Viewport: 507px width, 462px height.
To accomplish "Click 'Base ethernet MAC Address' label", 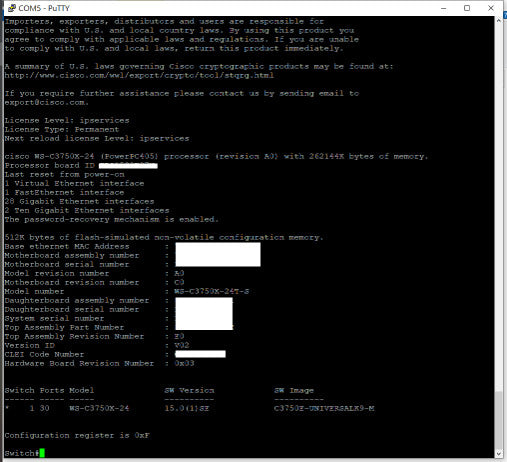I will tap(67, 246).
